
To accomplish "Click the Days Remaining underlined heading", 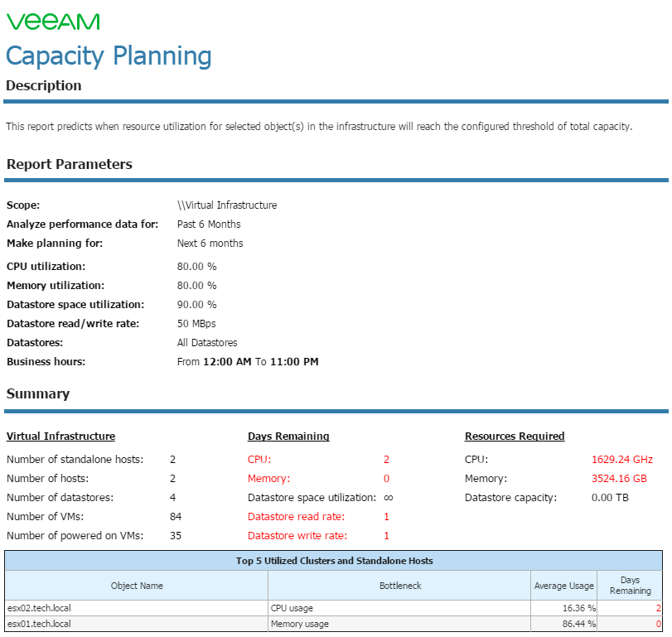I will (x=288, y=436).
